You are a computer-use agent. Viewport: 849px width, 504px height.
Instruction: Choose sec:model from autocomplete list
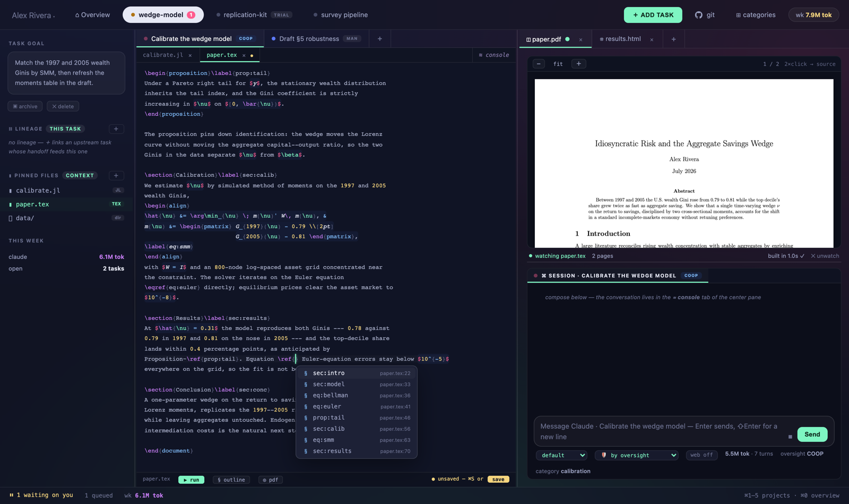(x=357, y=384)
